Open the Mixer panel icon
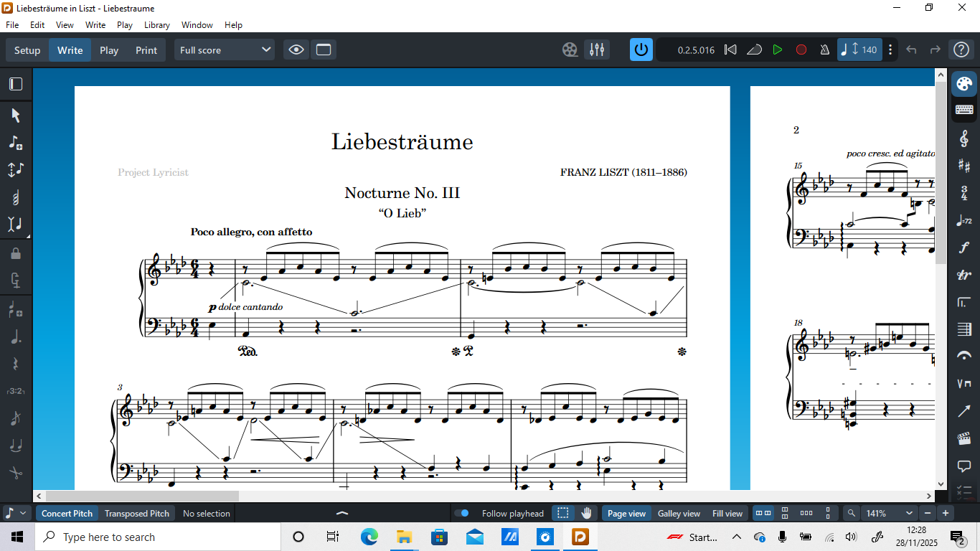Screen dimensions: 980x551 coord(597,50)
